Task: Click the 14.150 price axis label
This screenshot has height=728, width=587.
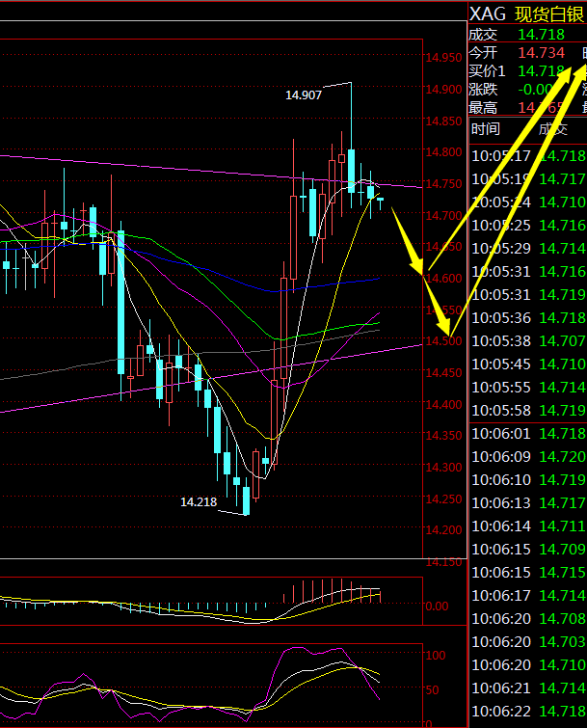Action: (444, 562)
